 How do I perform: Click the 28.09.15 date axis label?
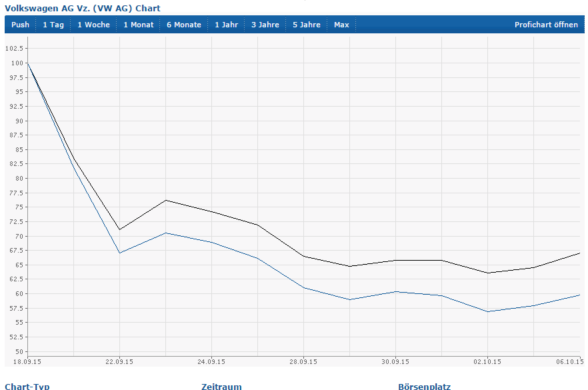[303, 362]
